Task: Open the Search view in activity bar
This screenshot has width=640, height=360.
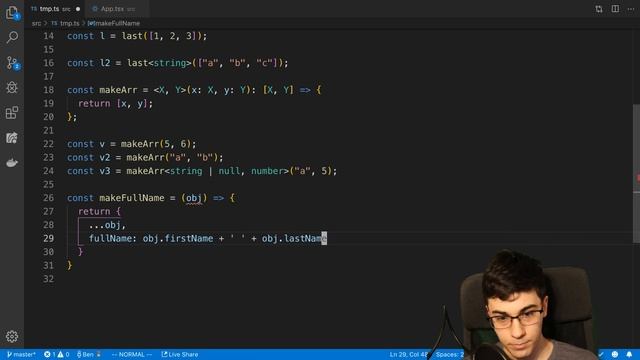Action: pyautogui.click(x=12, y=37)
